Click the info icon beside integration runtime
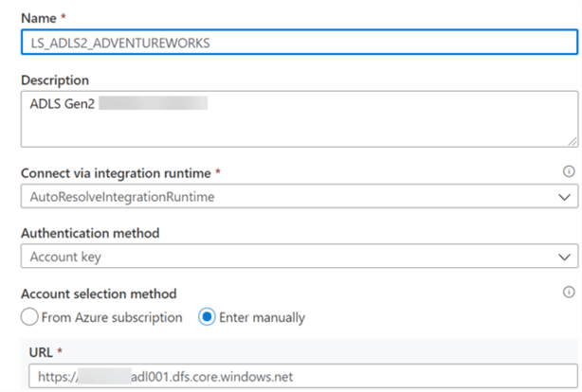The image size is (582, 392). point(569,171)
